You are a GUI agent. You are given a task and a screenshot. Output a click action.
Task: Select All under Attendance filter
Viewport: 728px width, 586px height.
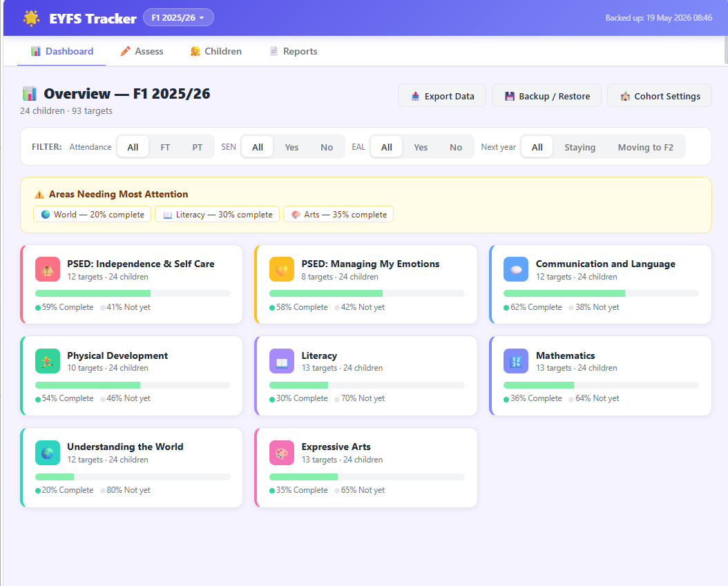tap(133, 147)
